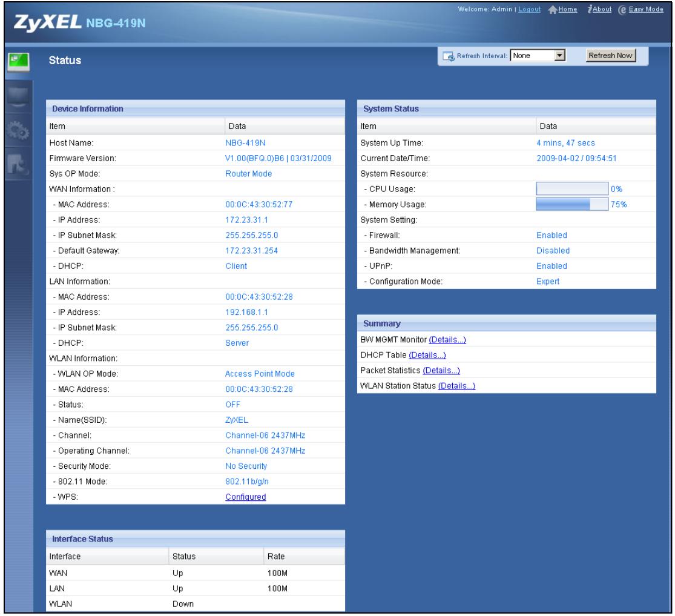Viewport: 675px width, 616px height.
Task: Click LAN IP address 192.168.1.1
Action: [246, 313]
